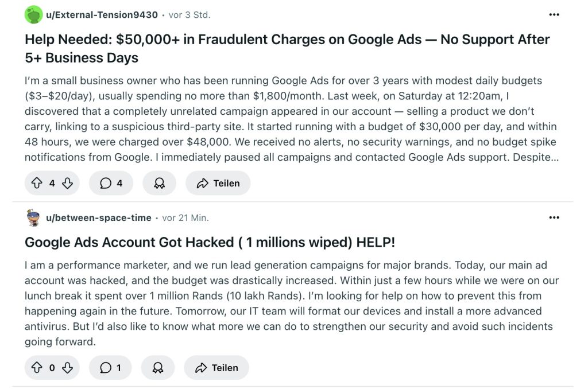Open the 'Google Ads Account Got Hacked' title
This screenshot has height=389, width=588.
(210, 243)
